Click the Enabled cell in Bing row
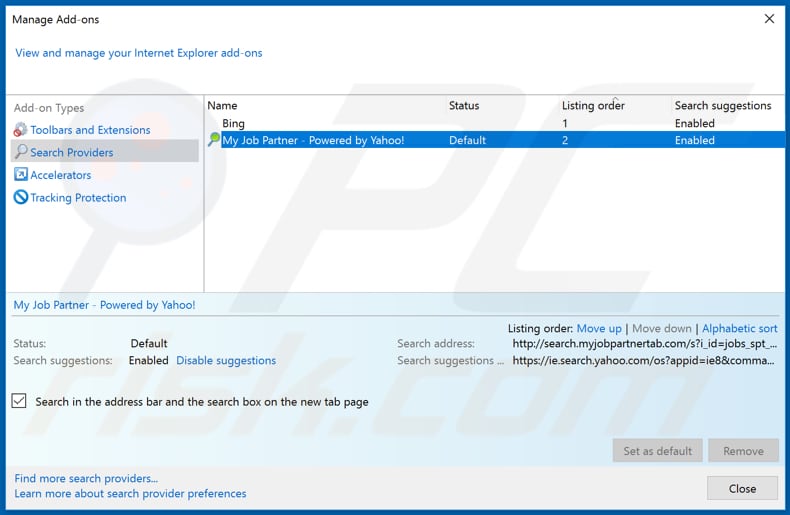The image size is (790, 515). pyautogui.click(x=694, y=123)
